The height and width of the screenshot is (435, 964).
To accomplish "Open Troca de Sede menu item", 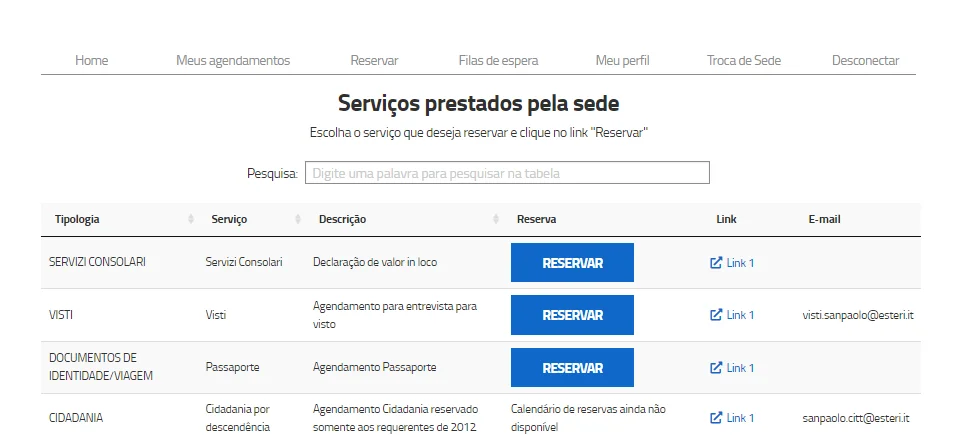I will click(743, 60).
